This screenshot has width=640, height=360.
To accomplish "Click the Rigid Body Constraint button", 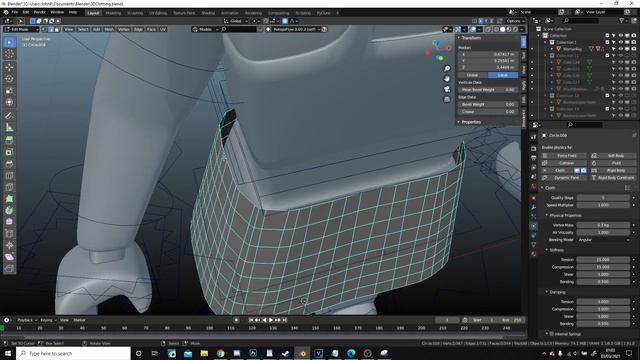I will click(x=613, y=178).
